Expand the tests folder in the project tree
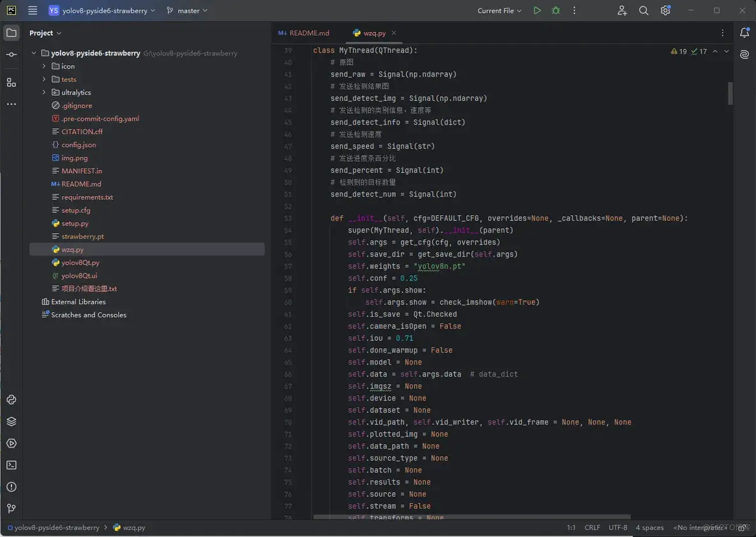Viewport: 756px width, 537px height. tap(44, 79)
